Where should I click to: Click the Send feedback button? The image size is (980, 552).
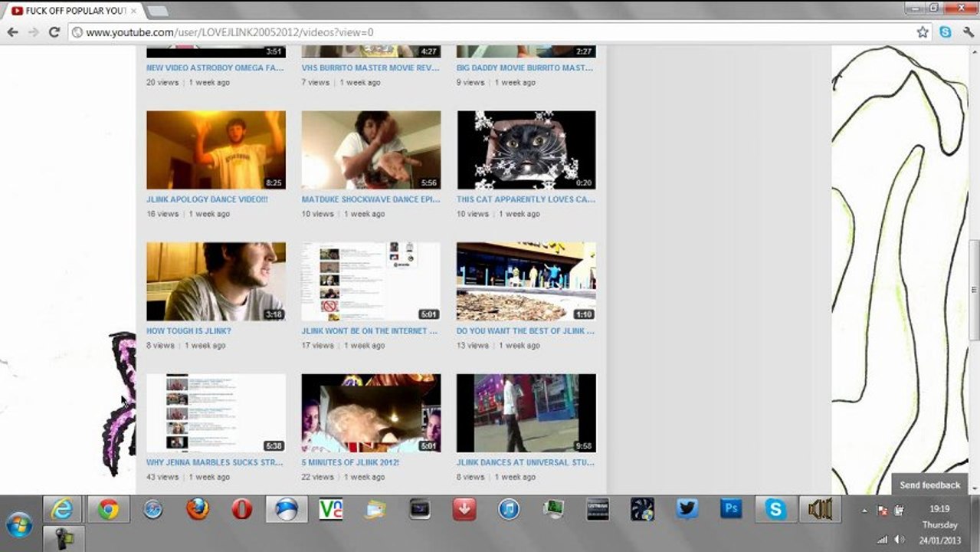pos(929,485)
